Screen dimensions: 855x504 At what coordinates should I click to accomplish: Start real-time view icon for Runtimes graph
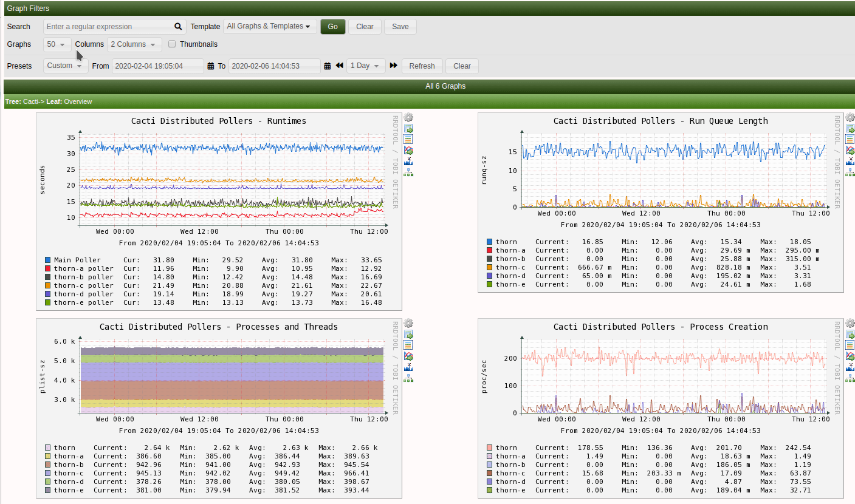[408, 151]
